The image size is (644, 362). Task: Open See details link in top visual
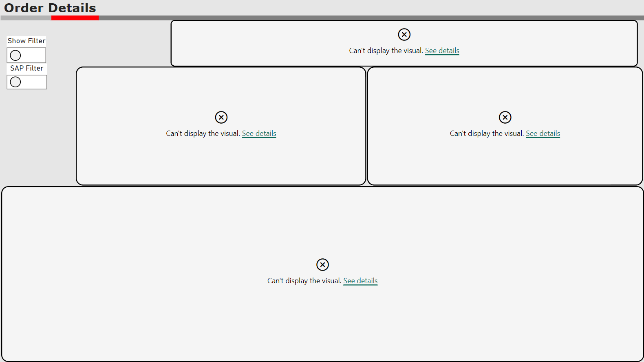442,51
